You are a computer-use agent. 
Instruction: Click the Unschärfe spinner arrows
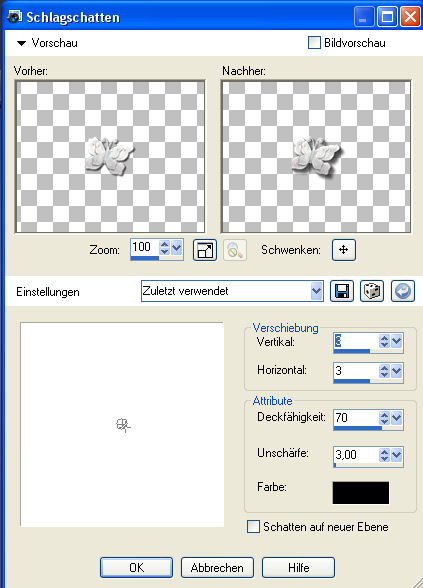pos(384,455)
